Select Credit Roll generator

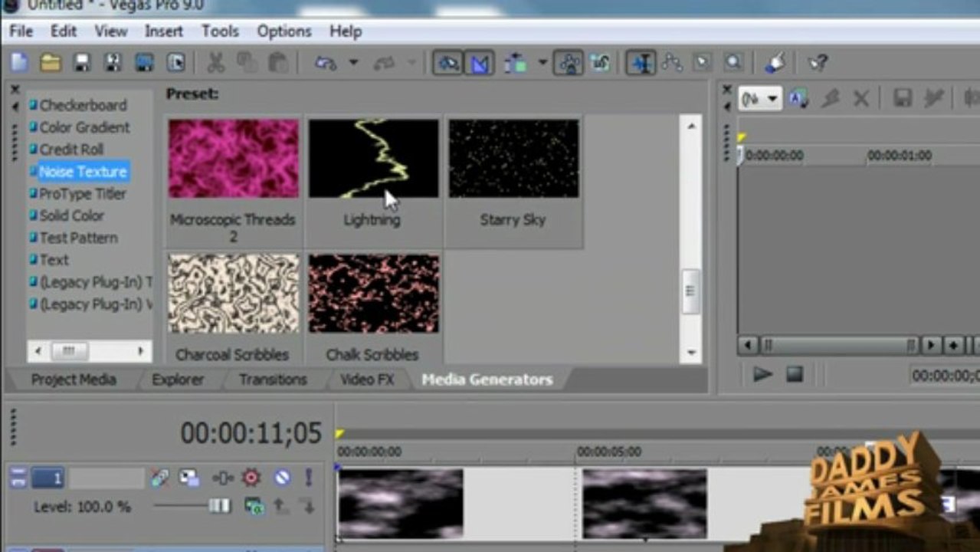pyautogui.click(x=71, y=149)
